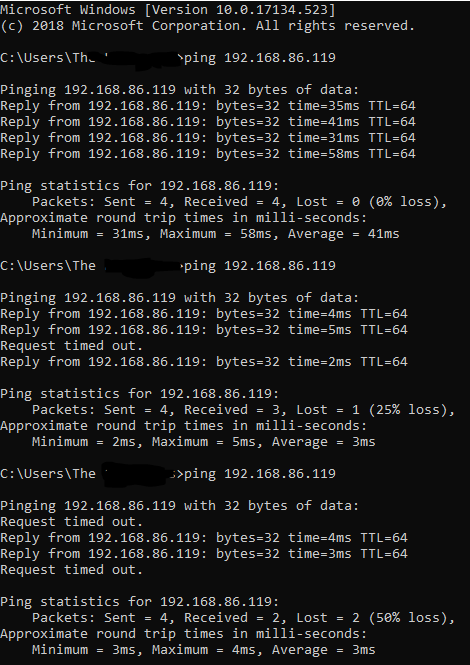The image size is (470, 665).
Task: Click the last Request timed out line
Action: coord(71,570)
